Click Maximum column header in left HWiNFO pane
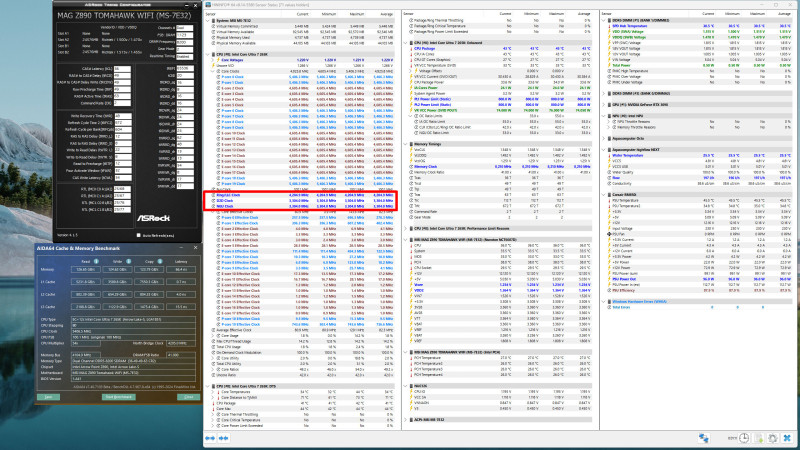 356,14
